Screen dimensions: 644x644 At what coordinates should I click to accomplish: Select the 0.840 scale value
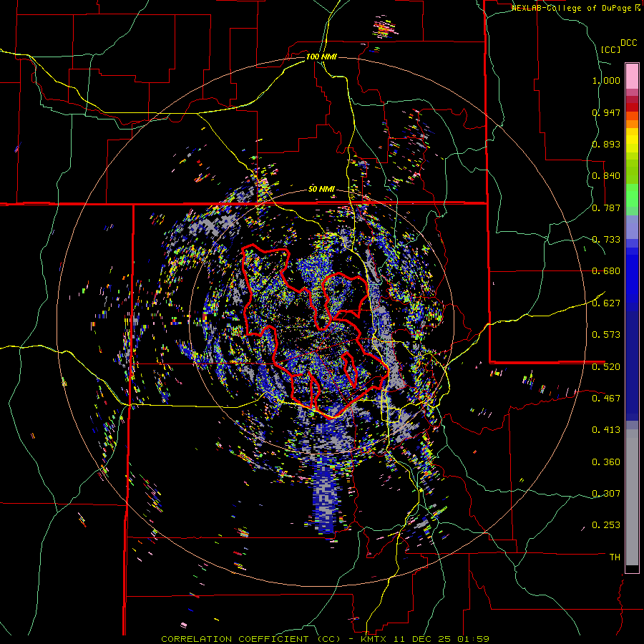pos(606,176)
